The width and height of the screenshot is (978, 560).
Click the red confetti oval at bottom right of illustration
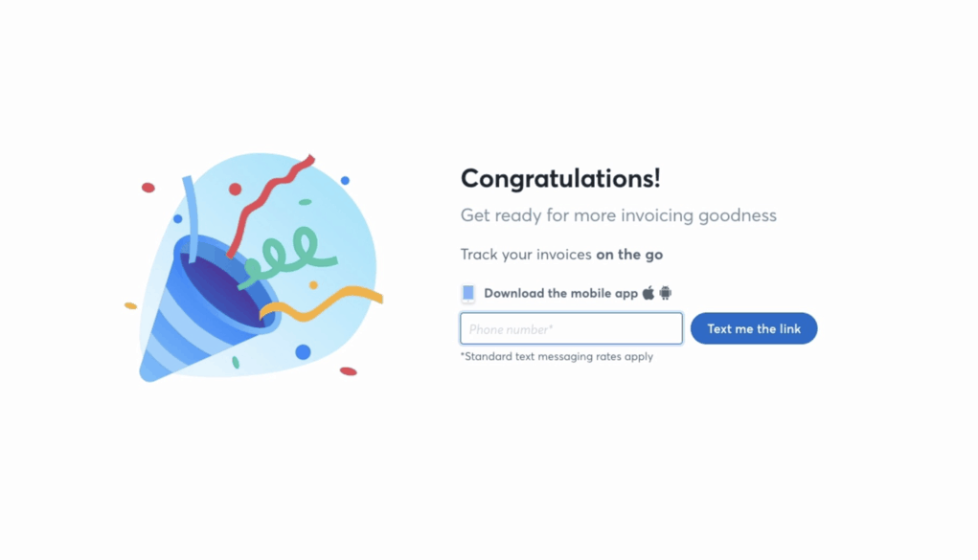(348, 371)
